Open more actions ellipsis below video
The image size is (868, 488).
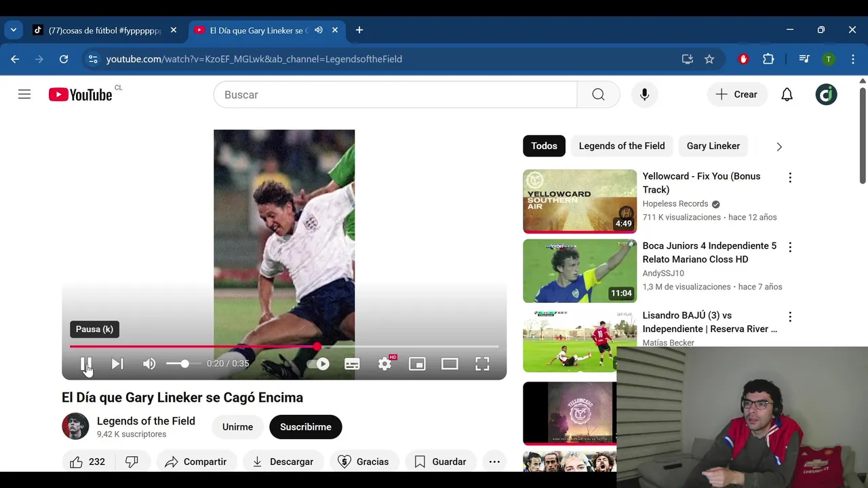(494, 462)
